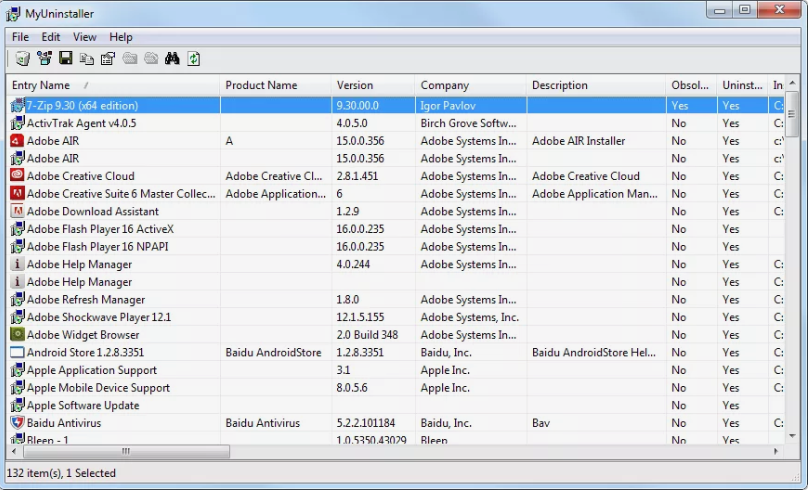
Task: Click the Adobe Flash Player 16 ActiveX icon
Action: tap(17, 229)
